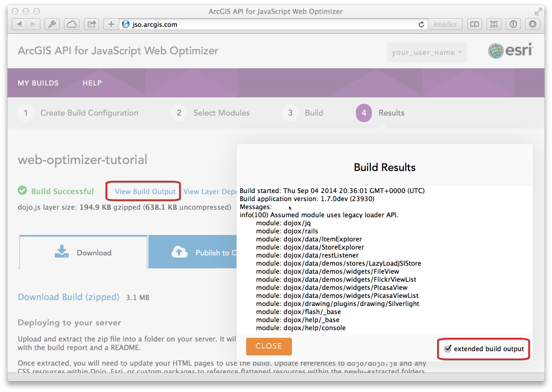The height and width of the screenshot is (392, 552).
Task: Open the Safari share icon
Action: point(91,24)
